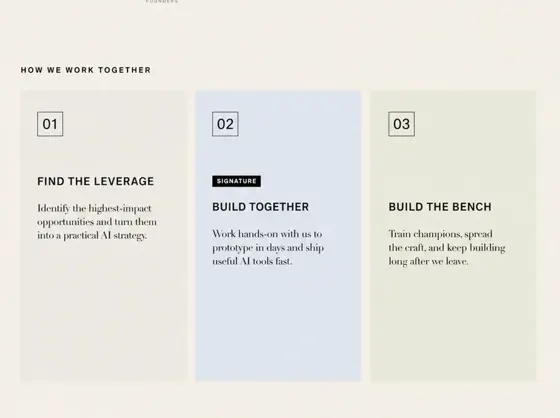
Task: Click the prototype in days description text
Action: [268, 248]
